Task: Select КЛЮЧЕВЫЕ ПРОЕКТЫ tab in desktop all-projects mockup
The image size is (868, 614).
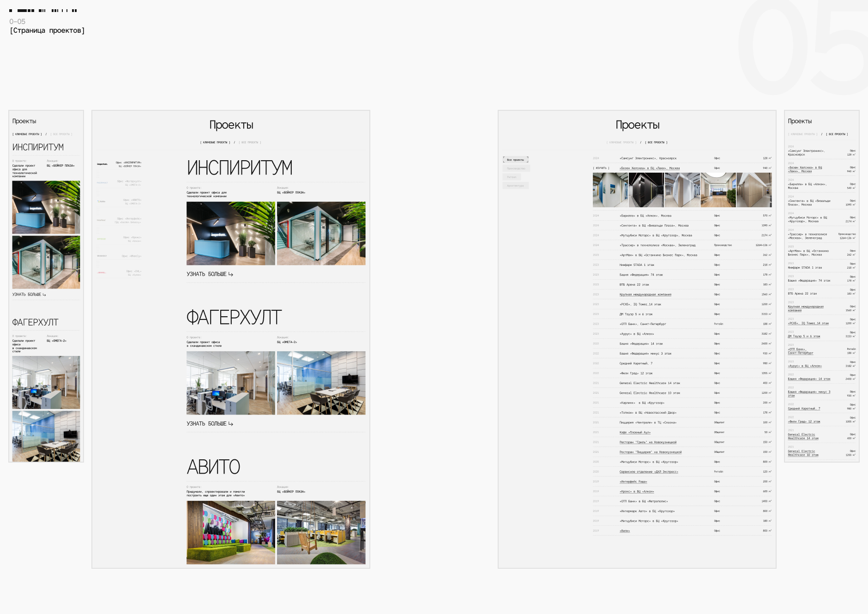Action: pos(621,143)
